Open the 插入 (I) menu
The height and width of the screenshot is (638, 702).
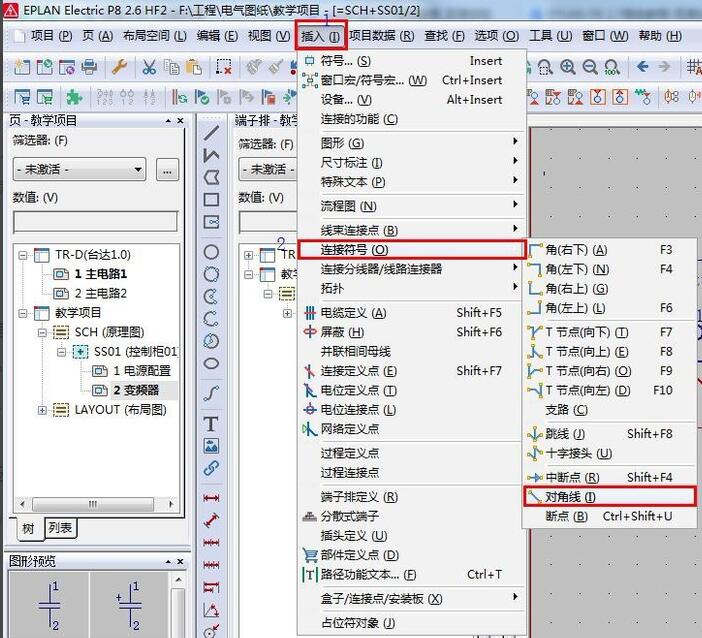click(321, 36)
